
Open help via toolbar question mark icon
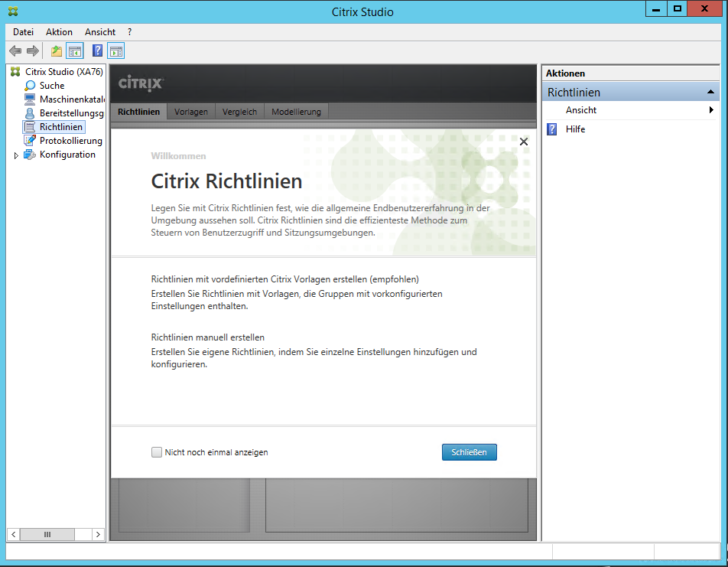pos(98,51)
